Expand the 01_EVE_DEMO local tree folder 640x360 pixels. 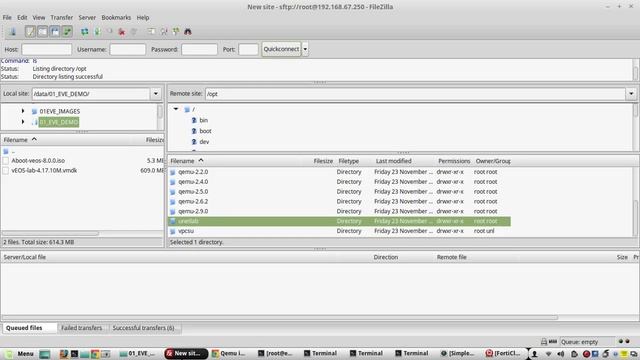[x=23, y=122]
